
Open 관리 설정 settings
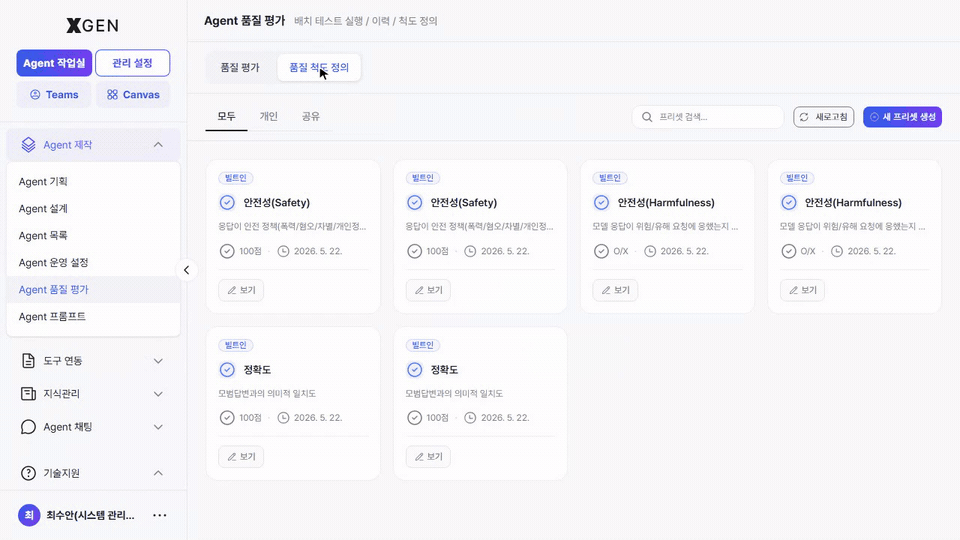pyautogui.click(x=132, y=63)
